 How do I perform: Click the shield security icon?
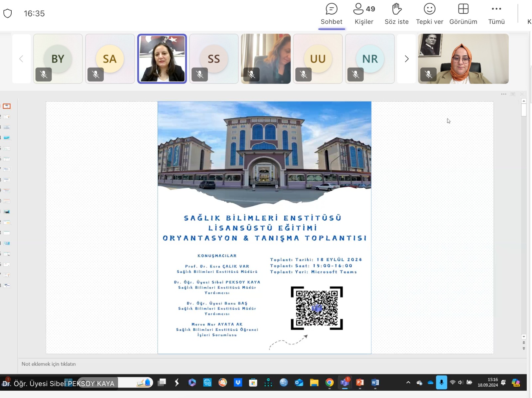pos(8,14)
